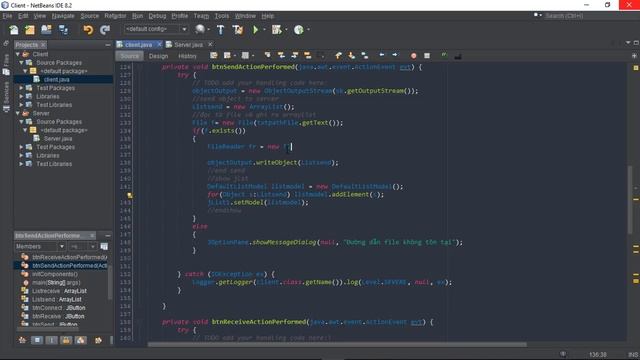Switch to the Design view tab
Viewport: 640px width, 360px height.
[x=158, y=56]
